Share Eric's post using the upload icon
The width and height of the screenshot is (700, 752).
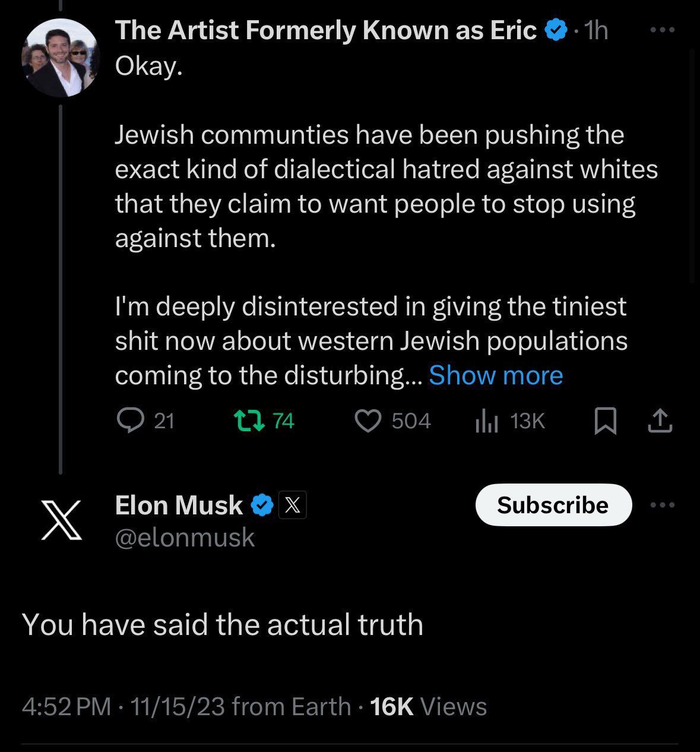660,421
